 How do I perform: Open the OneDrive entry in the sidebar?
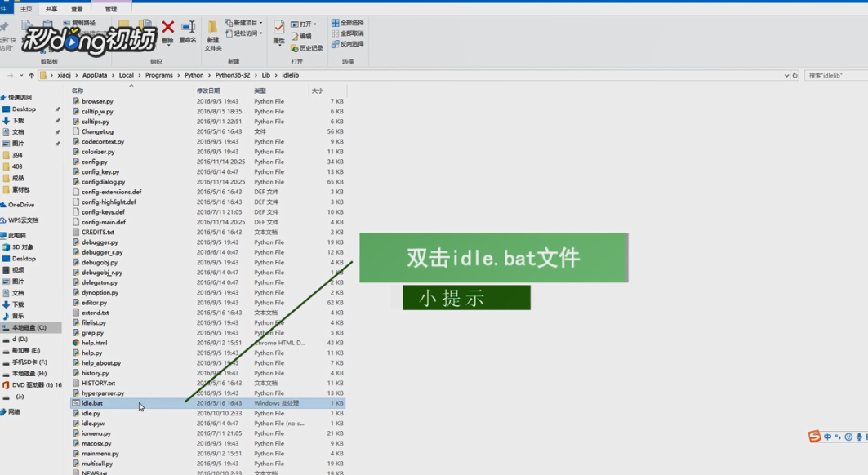tap(24, 204)
